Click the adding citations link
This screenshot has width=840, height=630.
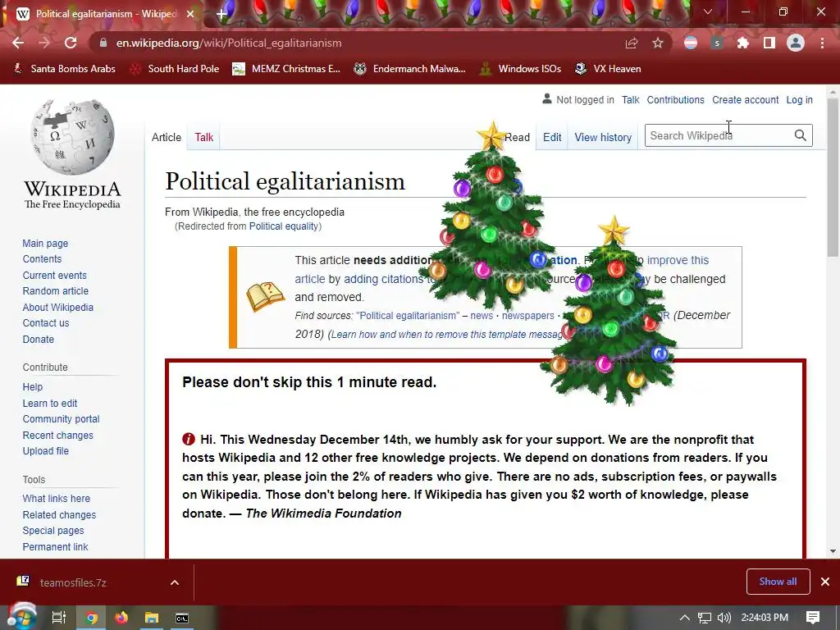click(384, 279)
